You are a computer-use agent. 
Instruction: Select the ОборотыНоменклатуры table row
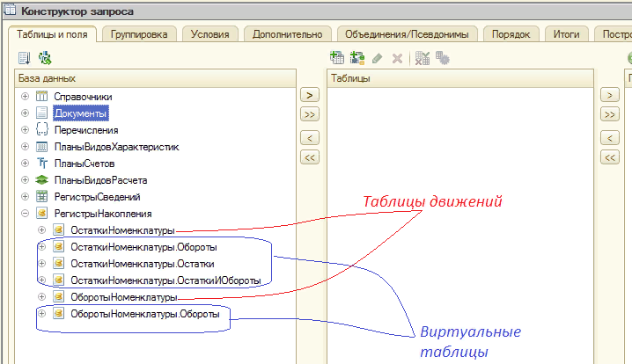click(x=124, y=297)
